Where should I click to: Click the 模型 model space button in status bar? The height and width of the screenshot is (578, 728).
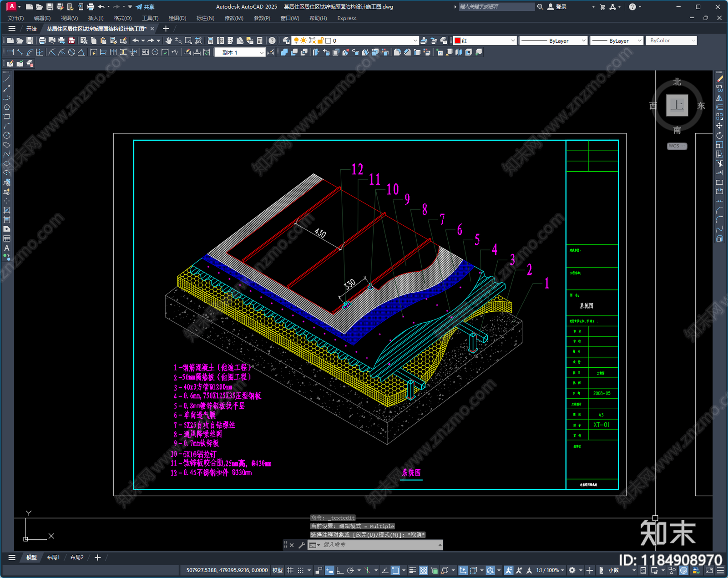tap(278, 570)
